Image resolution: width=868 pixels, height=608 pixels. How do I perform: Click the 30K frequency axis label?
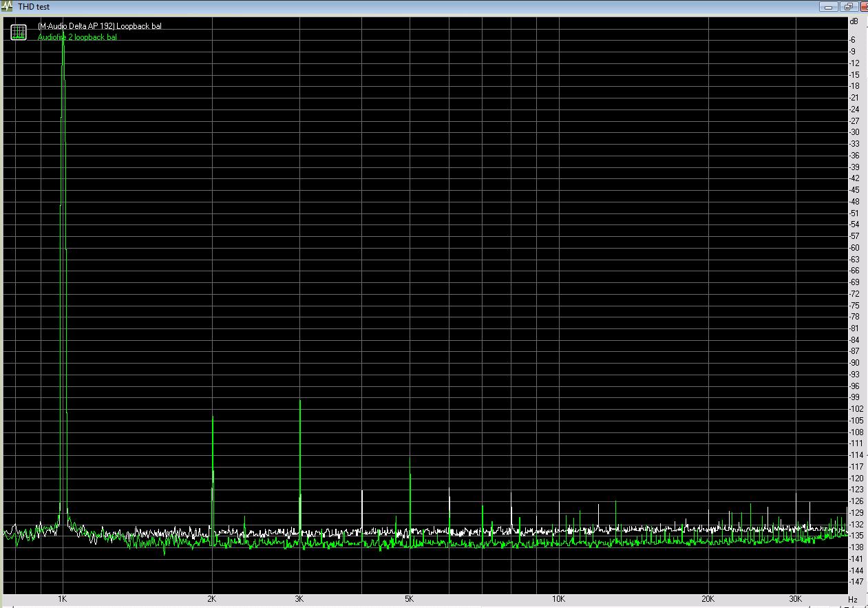796,599
